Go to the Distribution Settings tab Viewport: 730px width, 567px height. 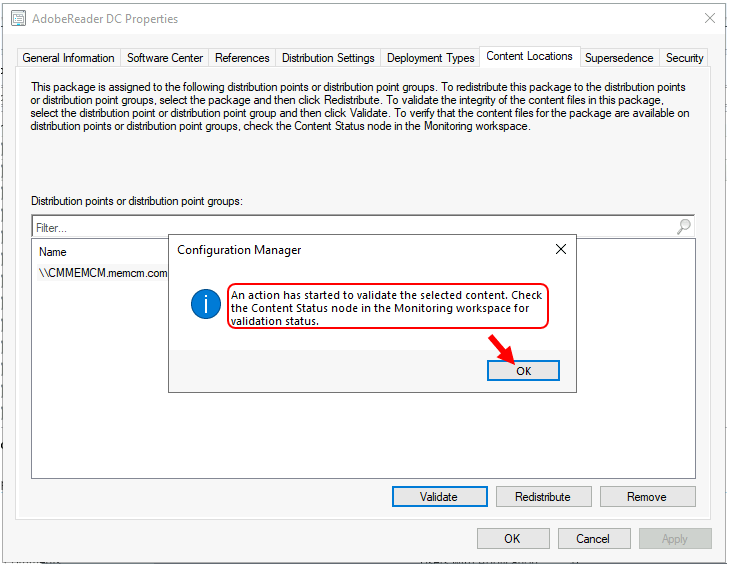click(x=328, y=58)
